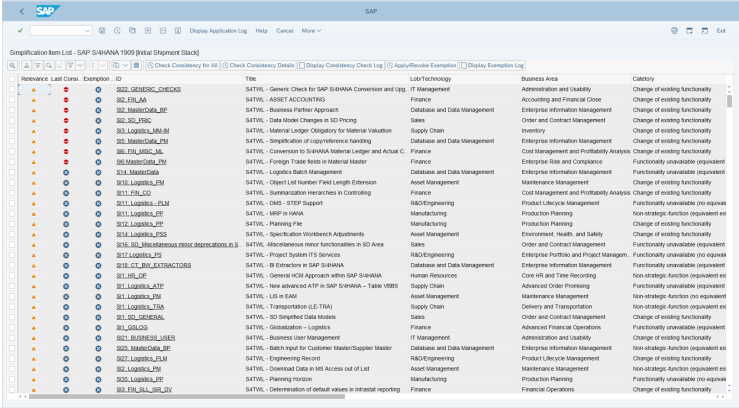Open the Display Consistency Check Log
This screenshot has height=408, width=739.
pos(342,65)
